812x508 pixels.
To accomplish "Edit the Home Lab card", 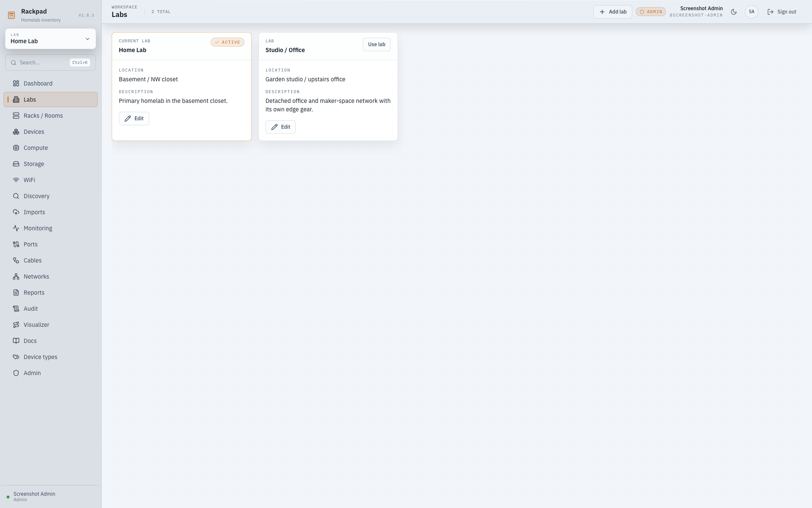I will tap(134, 119).
